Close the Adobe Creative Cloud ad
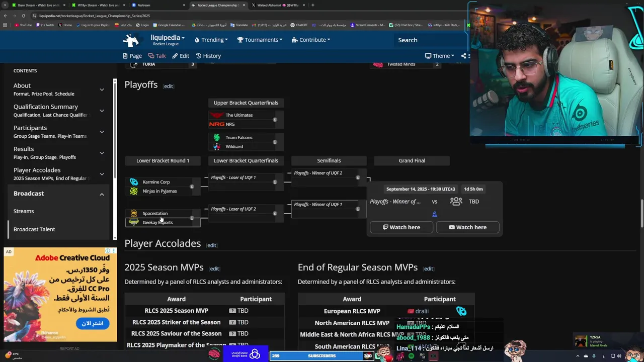The height and width of the screenshot is (362, 644). 114,251
